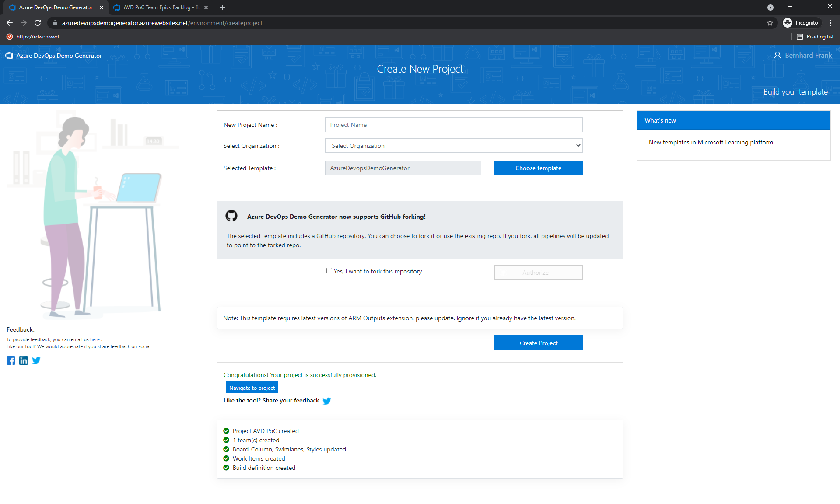Click the browser forward arrow
This screenshot has width=840, height=504.
tap(24, 23)
